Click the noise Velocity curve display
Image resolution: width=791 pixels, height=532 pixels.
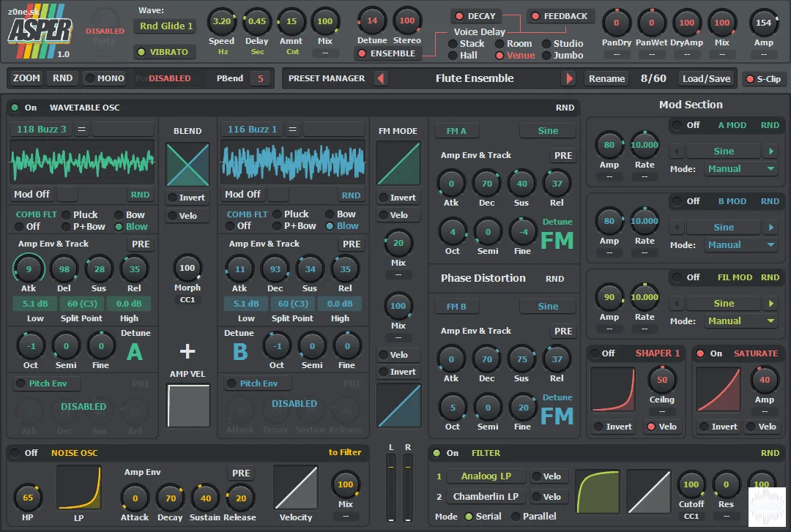296,487
